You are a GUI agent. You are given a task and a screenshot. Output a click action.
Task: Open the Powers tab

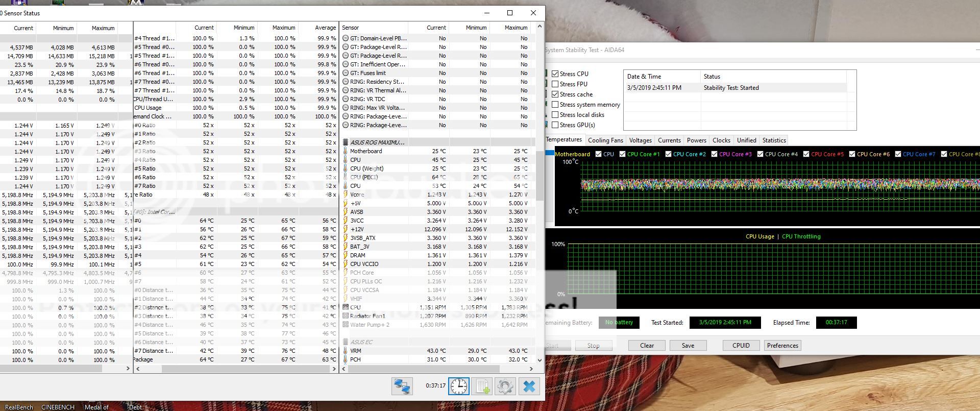coord(696,140)
